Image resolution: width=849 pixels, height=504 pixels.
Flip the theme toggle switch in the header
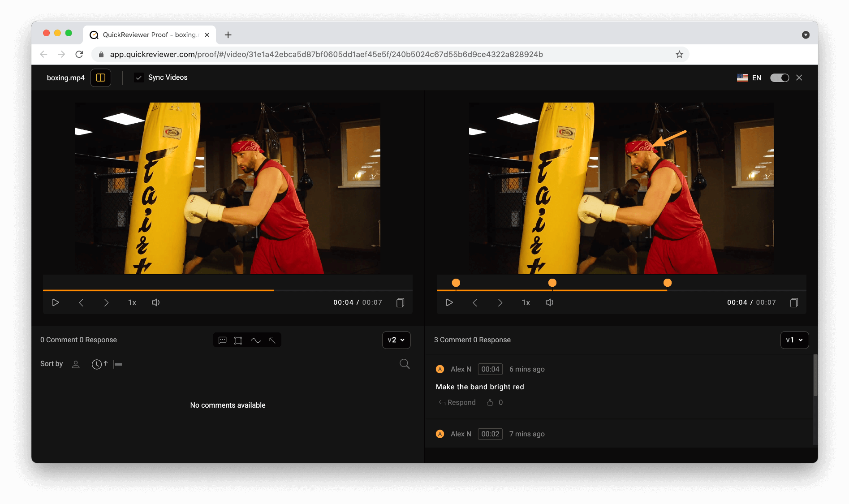coord(780,78)
